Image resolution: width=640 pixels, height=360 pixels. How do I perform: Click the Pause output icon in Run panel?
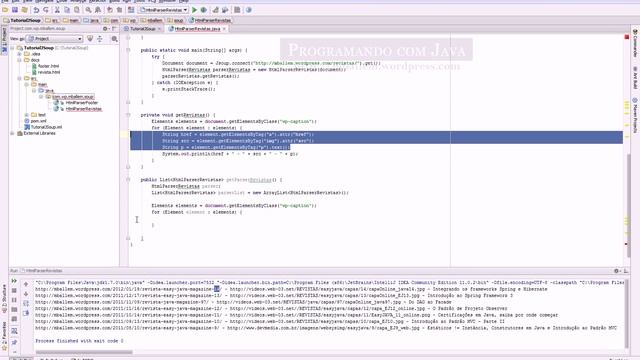pos(14,300)
